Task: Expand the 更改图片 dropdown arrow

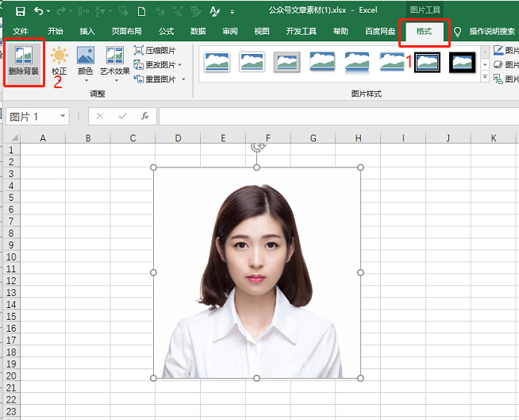Action: click(180, 65)
